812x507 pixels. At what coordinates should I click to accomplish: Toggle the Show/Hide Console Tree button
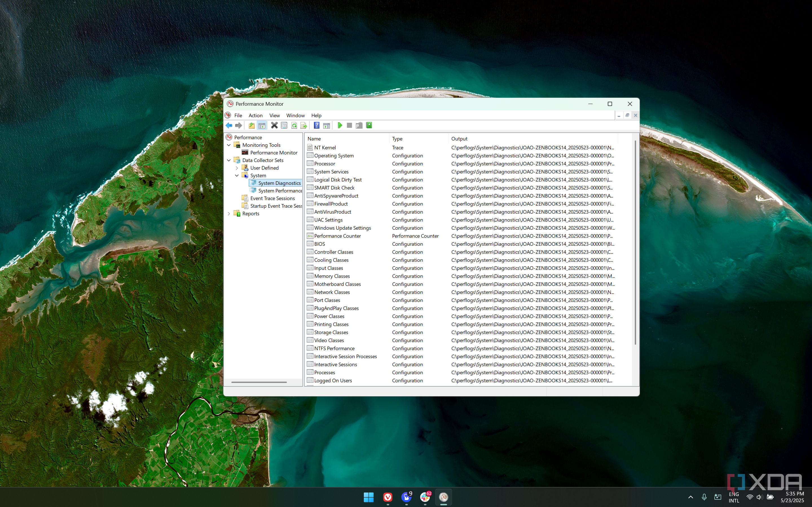pos(262,125)
